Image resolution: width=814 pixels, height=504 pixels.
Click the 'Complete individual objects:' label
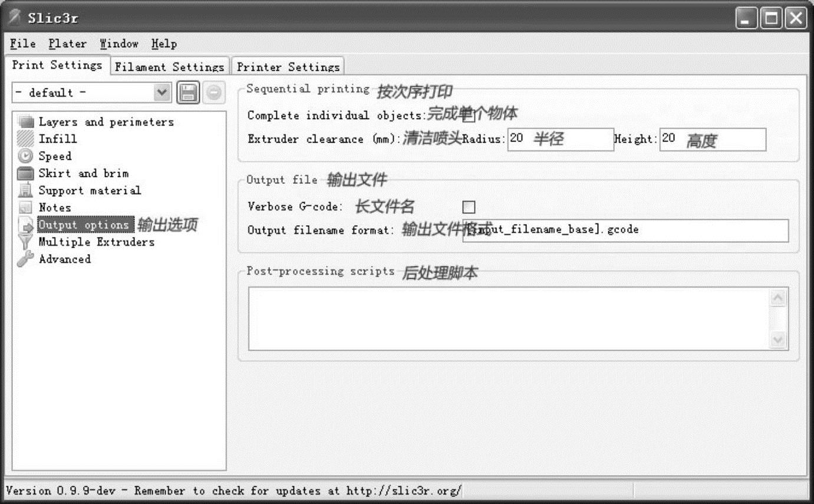click(336, 116)
